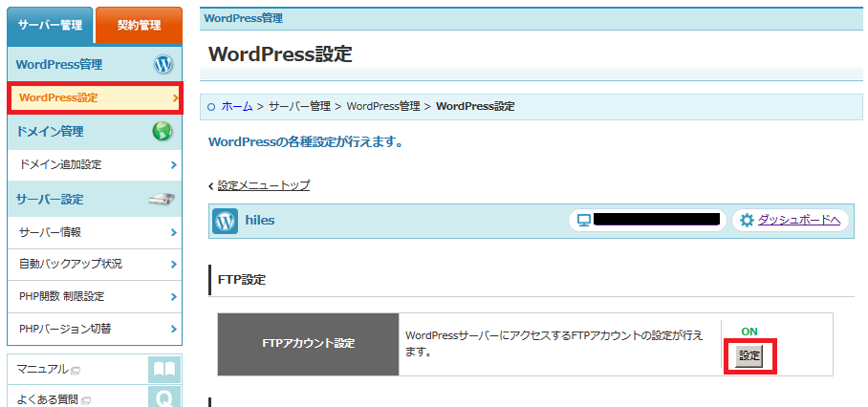Viewport: 868px width, 407px height.
Task: Click the arrow beside ドメイン追加設定
Action: coord(174,164)
